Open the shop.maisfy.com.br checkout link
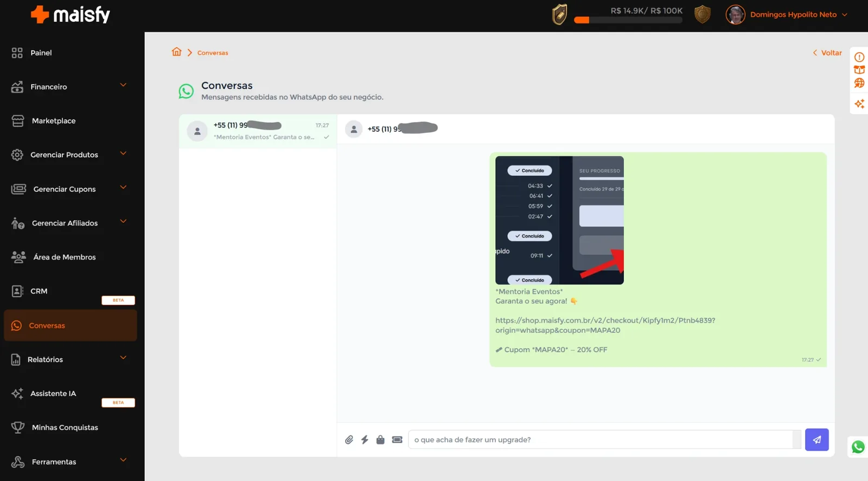 click(605, 325)
